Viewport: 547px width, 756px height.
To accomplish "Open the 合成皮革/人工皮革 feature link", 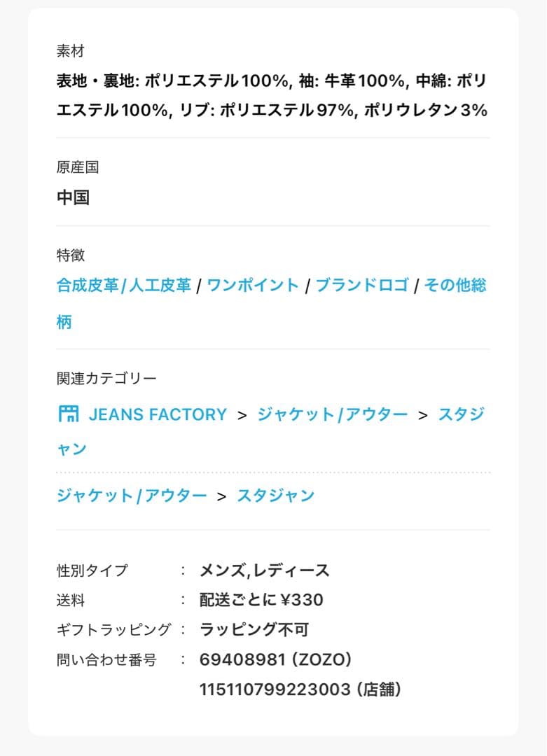I will click(x=123, y=286).
